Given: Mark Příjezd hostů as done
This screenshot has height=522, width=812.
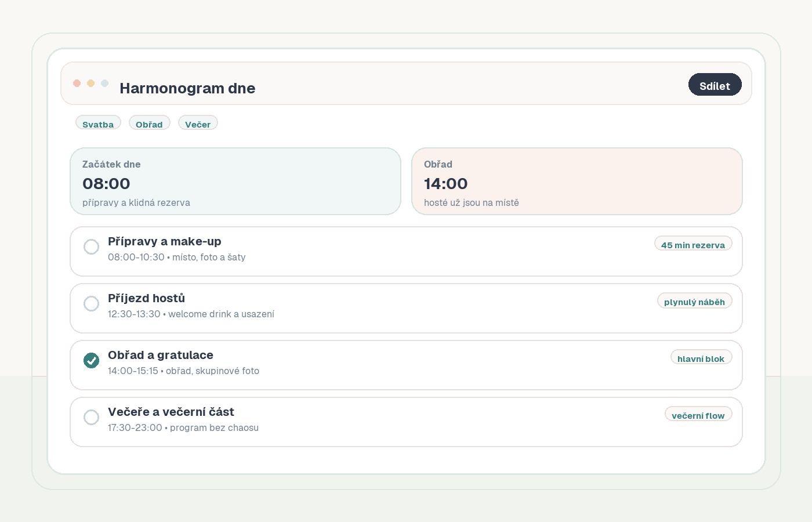Looking at the screenshot, I should click(x=91, y=303).
